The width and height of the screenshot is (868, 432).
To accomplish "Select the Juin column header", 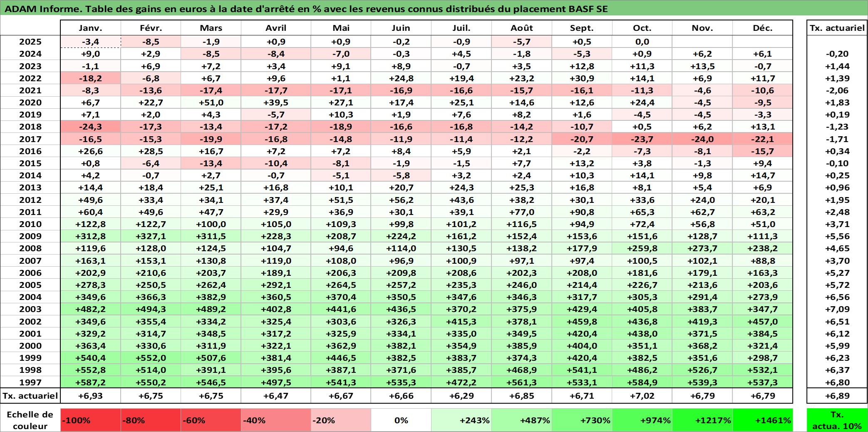I will pos(401,28).
